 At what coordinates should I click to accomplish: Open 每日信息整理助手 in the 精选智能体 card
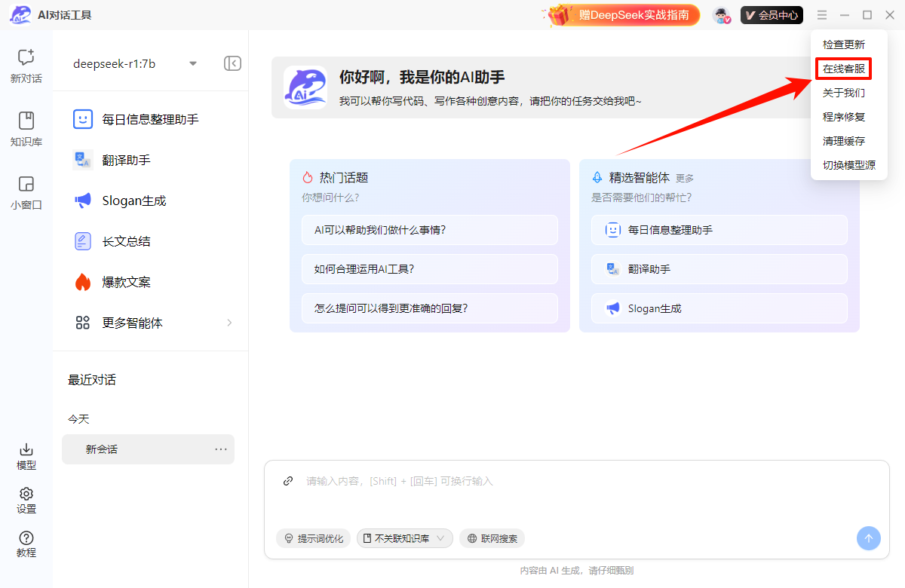(x=719, y=230)
